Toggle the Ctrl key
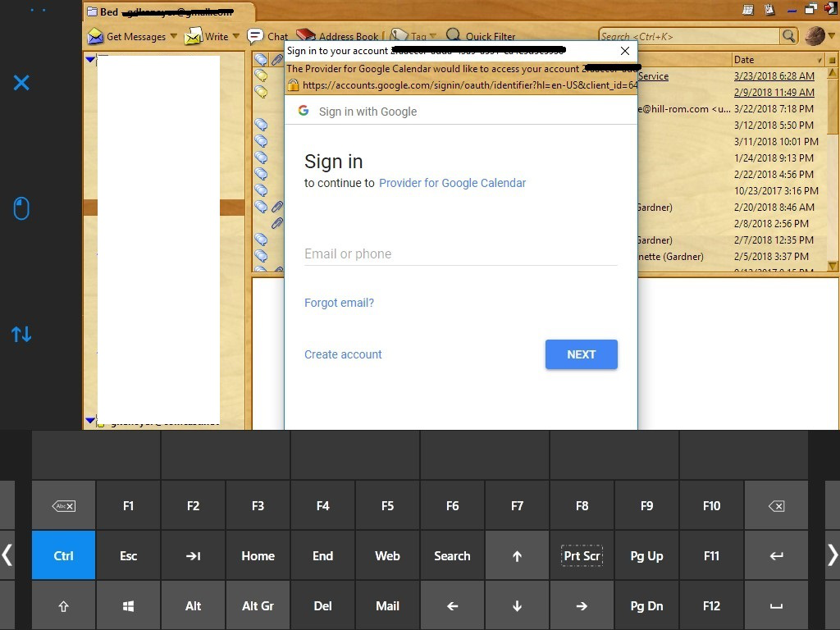 point(63,555)
